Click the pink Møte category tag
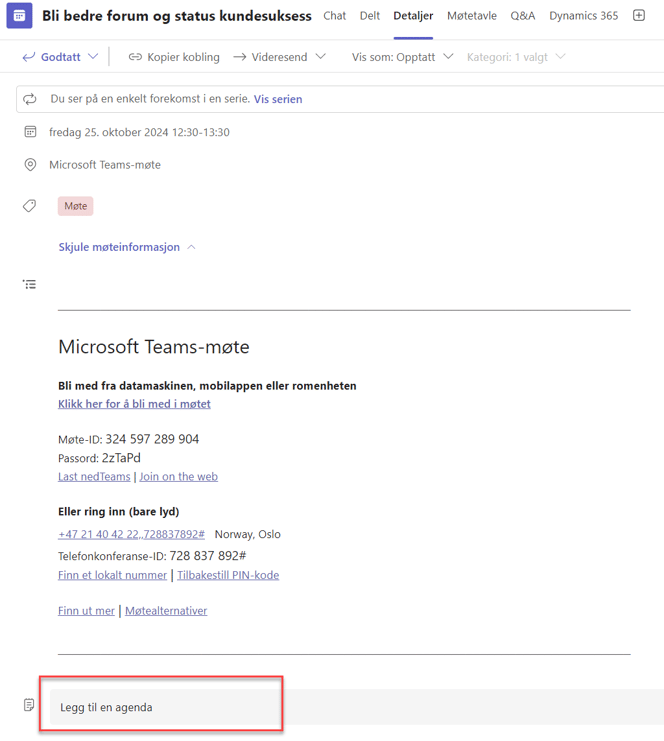This screenshot has width=664, height=741. pos(76,206)
